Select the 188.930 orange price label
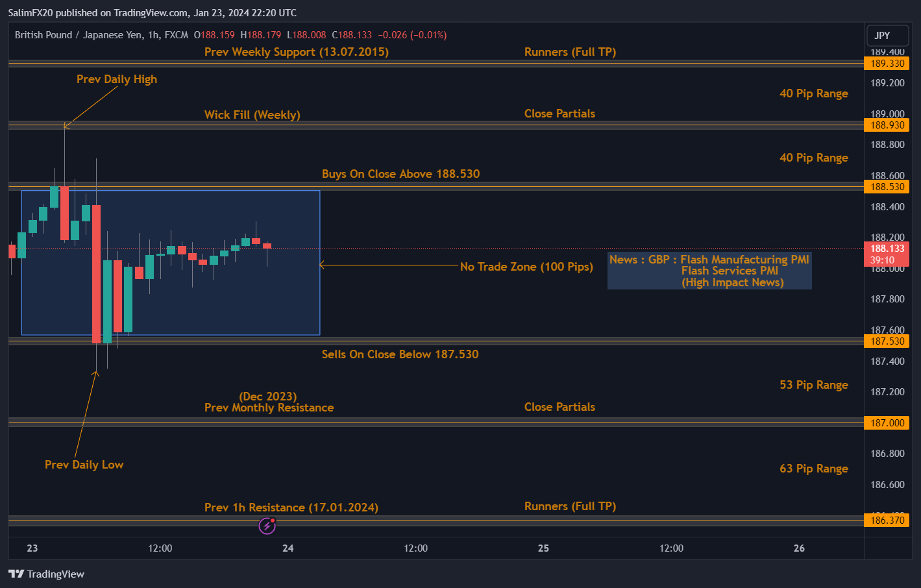The image size is (921, 588). tap(887, 125)
